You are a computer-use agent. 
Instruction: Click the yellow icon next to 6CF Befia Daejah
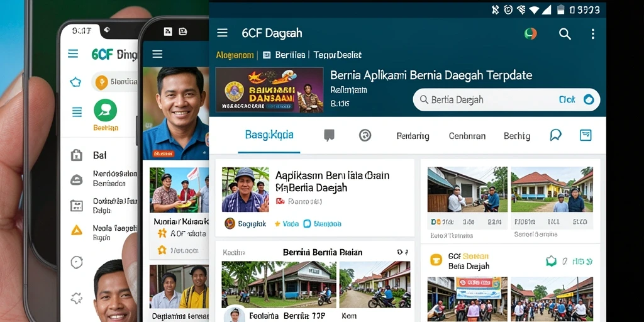click(436, 260)
